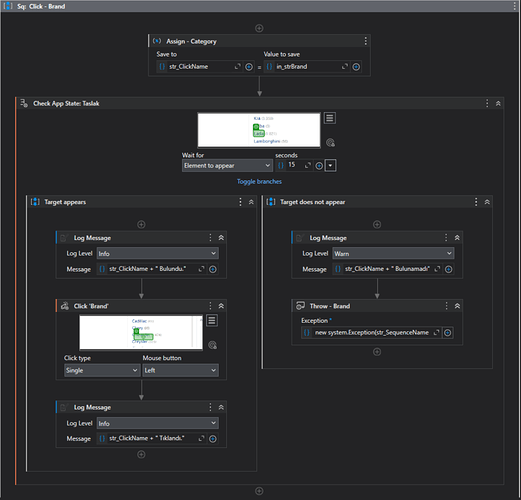Open Click type Single dropdown
521x500 pixels.
[x=102, y=370]
